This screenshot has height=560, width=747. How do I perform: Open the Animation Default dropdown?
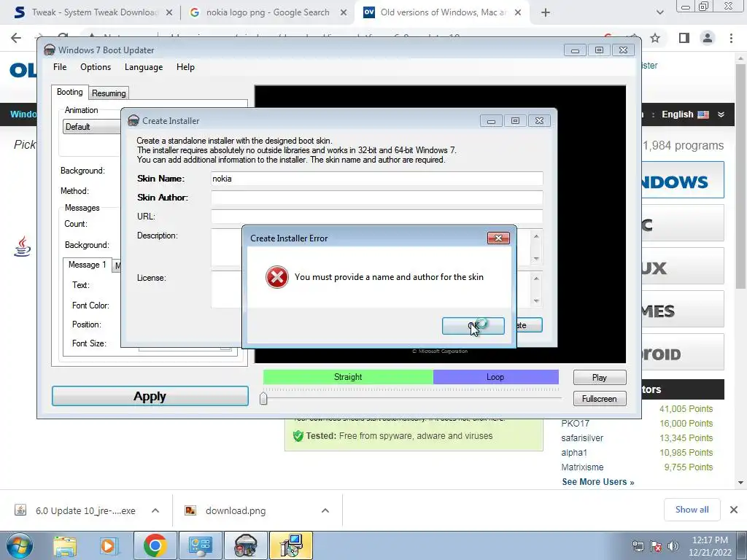[91, 127]
